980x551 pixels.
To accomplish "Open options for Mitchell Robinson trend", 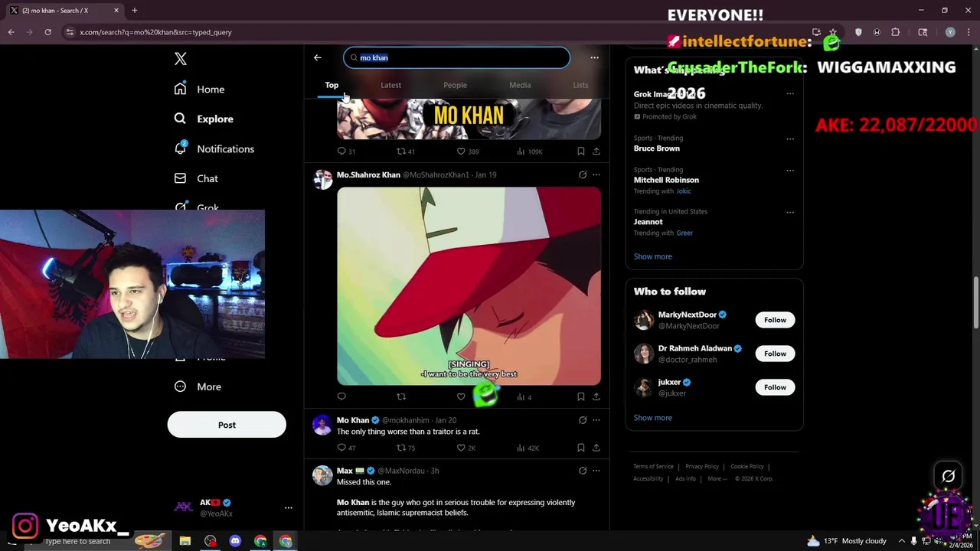I will click(790, 171).
